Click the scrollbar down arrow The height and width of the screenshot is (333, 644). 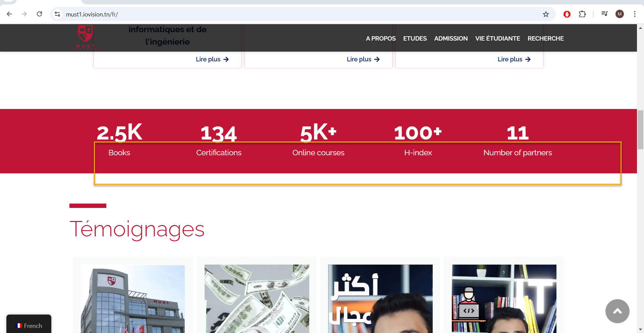tap(640, 330)
